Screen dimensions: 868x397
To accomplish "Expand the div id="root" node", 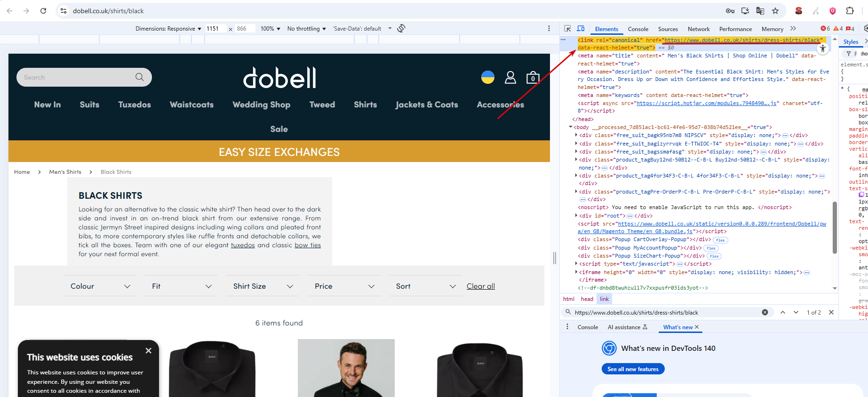I will (x=576, y=216).
